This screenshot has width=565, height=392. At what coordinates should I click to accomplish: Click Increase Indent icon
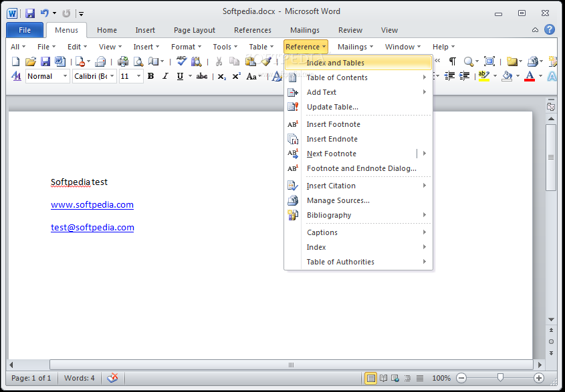(x=465, y=76)
